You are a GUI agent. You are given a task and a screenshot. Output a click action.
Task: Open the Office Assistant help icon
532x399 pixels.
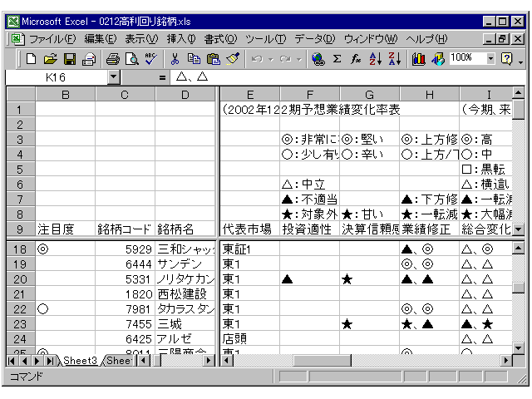(x=506, y=59)
